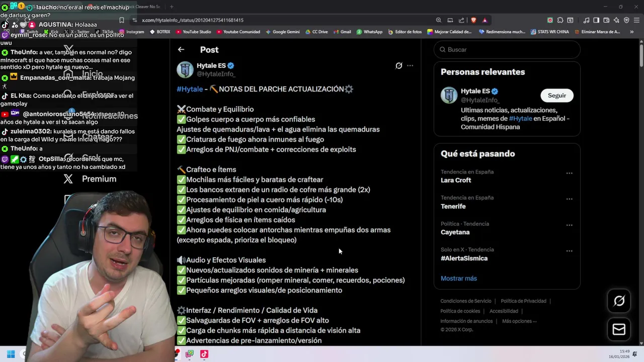Open Grok icon on the Hytale ES post

tap(398, 65)
